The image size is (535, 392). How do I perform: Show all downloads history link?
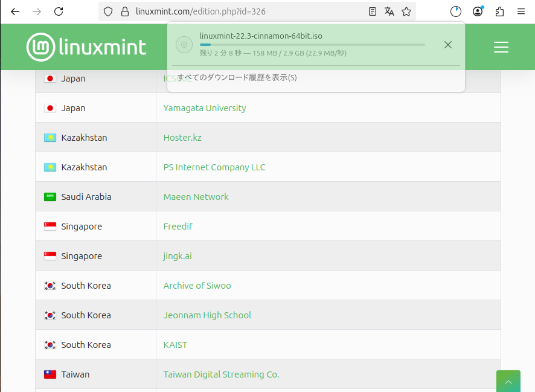237,78
